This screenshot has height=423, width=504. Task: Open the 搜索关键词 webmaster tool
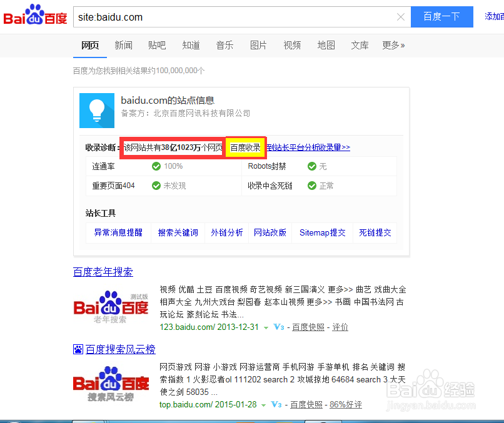[178, 232]
